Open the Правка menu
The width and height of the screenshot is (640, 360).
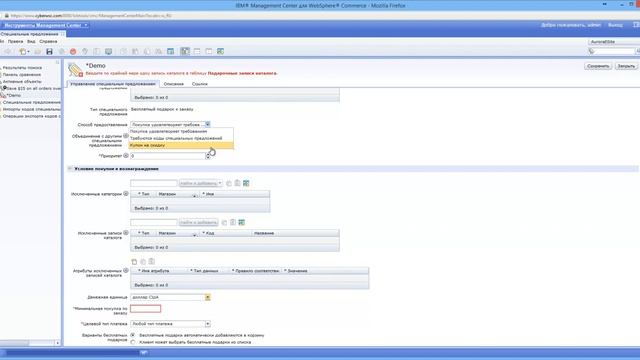(x=16, y=42)
